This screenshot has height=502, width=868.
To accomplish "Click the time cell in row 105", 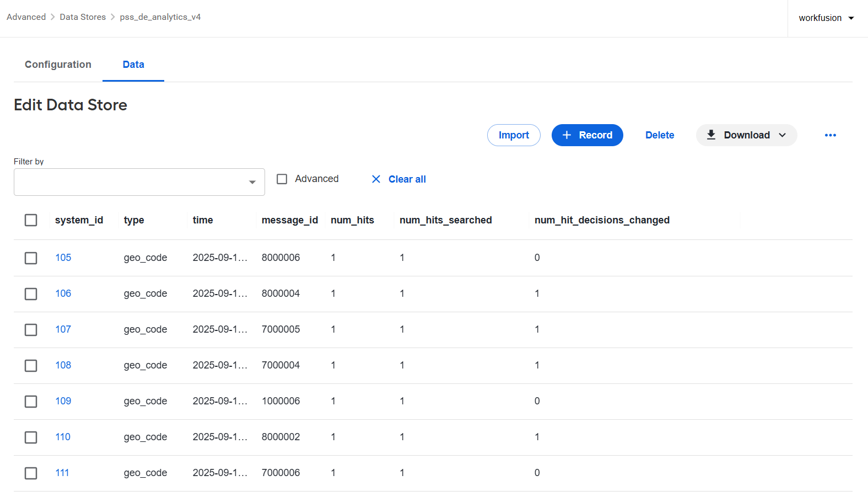I will 220,258.
